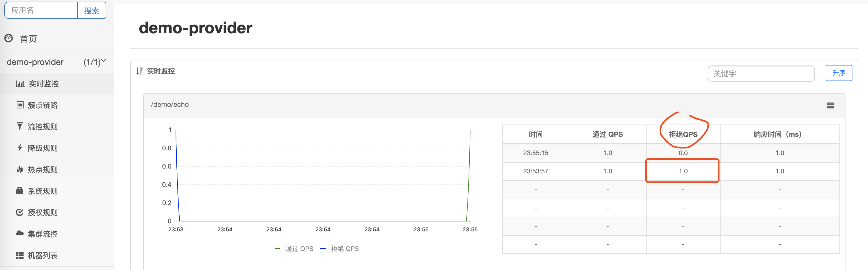The width and height of the screenshot is (868, 270).
Task: Click the lock icon beside 系统规则
Action: tap(20, 191)
